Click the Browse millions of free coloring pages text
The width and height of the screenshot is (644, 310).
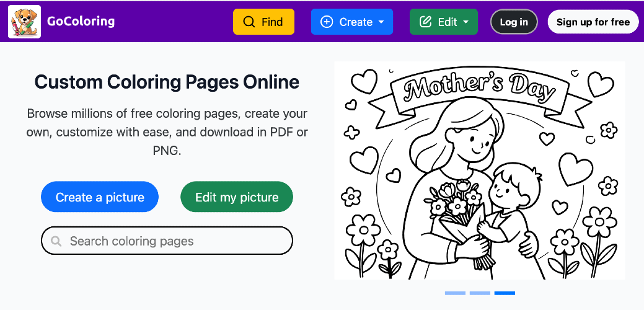[x=167, y=132]
